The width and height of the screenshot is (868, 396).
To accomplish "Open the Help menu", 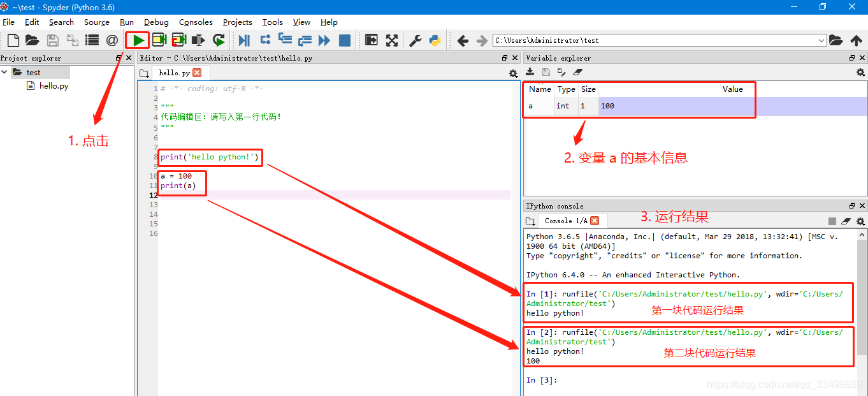I will tap(329, 22).
